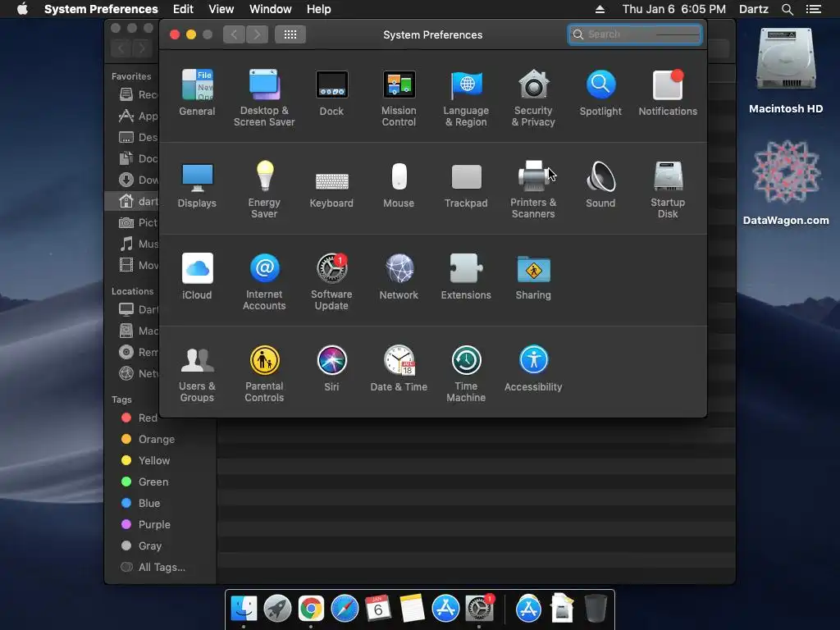The height and width of the screenshot is (630, 840).
Task: Open Security & Privacy preferences
Action: tap(533, 98)
